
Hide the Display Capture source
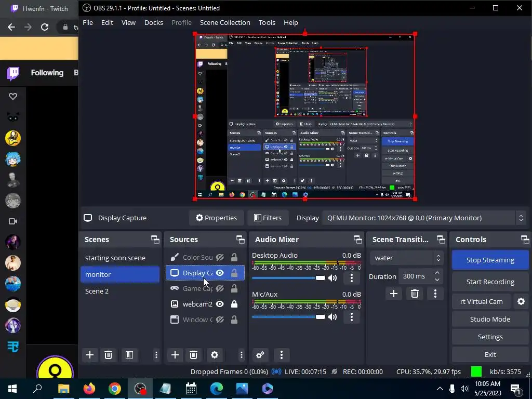(220, 273)
